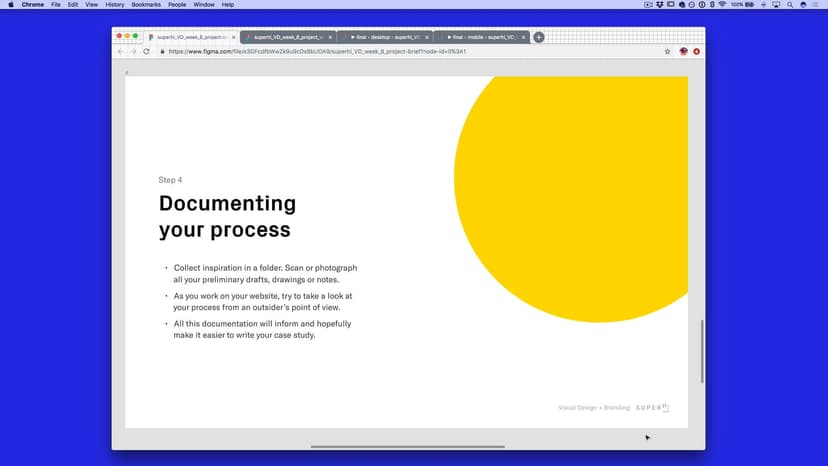Close the final - desktop tab
The height and width of the screenshot is (466, 828).
point(427,38)
